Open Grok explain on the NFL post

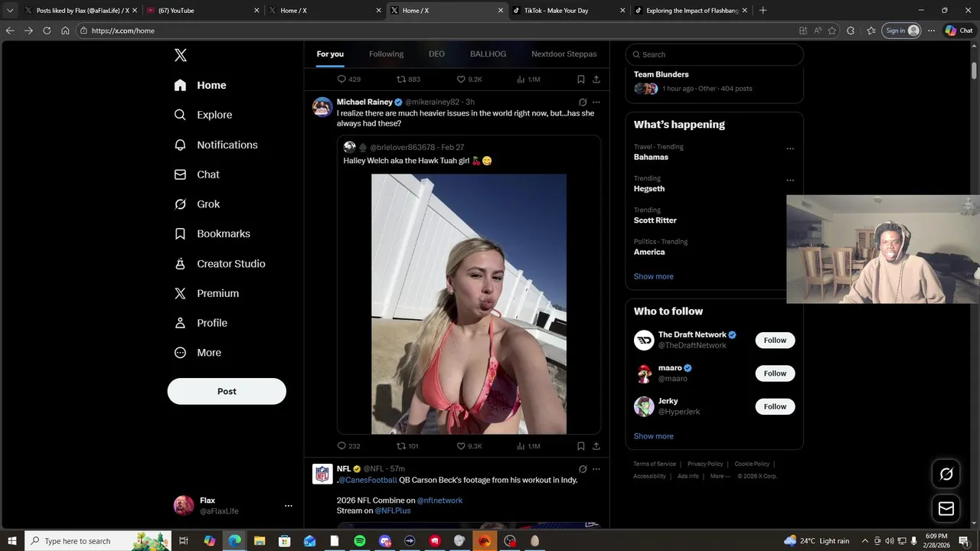(583, 469)
